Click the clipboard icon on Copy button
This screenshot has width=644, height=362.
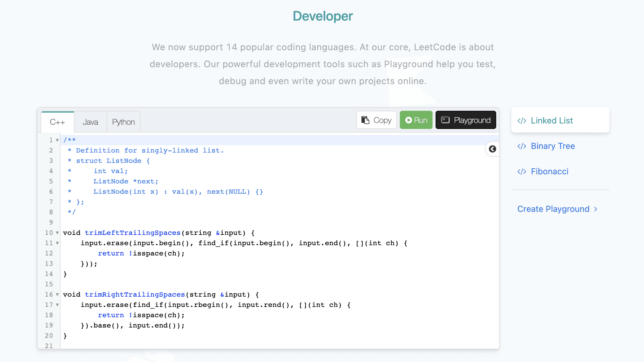point(365,120)
